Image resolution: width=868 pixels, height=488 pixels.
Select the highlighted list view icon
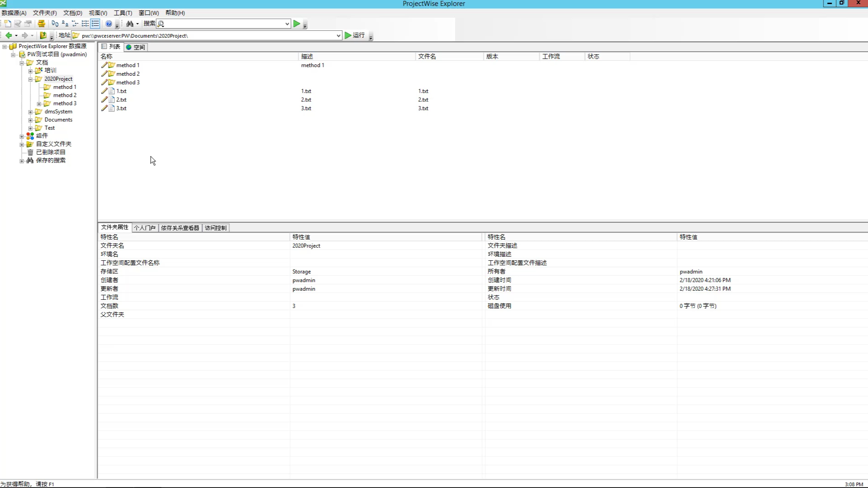(95, 24)
